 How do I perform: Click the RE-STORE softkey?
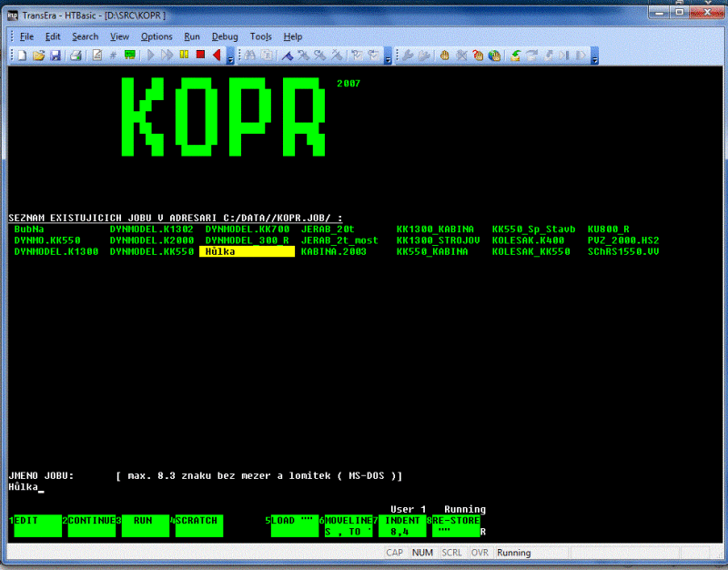point(457,526)
